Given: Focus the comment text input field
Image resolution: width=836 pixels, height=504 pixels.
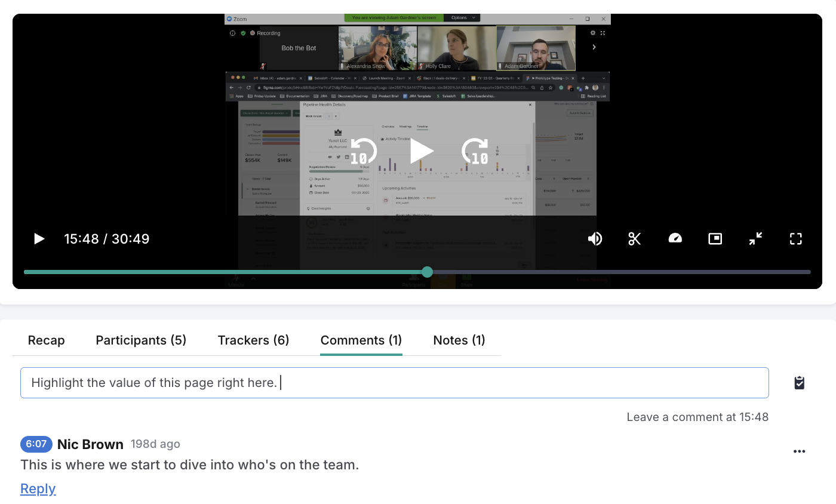Looking at the screenshot, I should 394,383.
